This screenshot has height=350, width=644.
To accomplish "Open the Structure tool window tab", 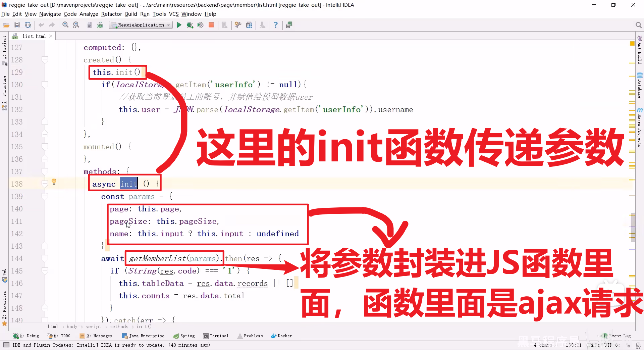I will tap(4, 93).
